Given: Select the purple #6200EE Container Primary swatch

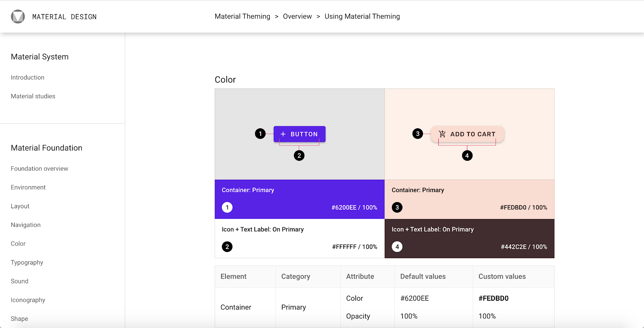Looking at the screenshot, I should (x=299, y=199).
